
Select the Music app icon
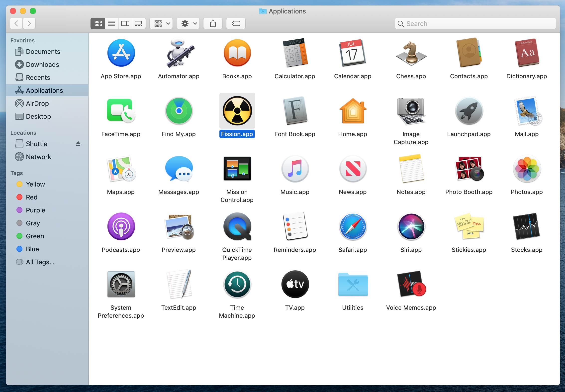(x=295, y=169)
